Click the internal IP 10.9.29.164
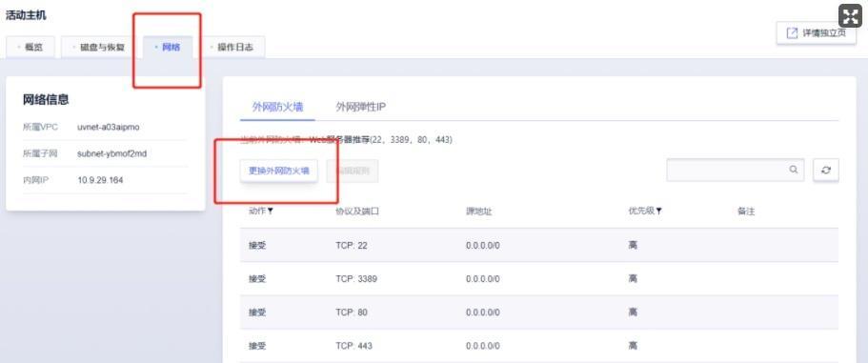This screenshot has width=868, height=363. [x=100, y=180]
